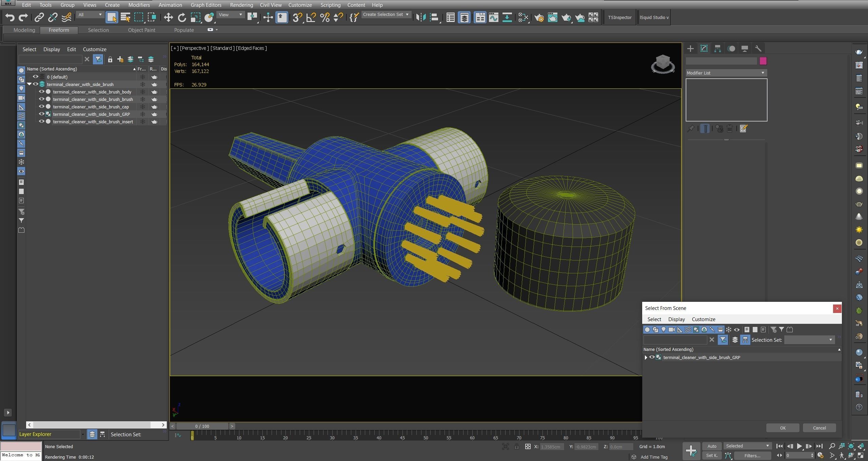Viewport: 868px width, 461px height.
Task: Hide terminal_cleaner_with_side_brush_insert eye icon
Action: coord(41,122)
